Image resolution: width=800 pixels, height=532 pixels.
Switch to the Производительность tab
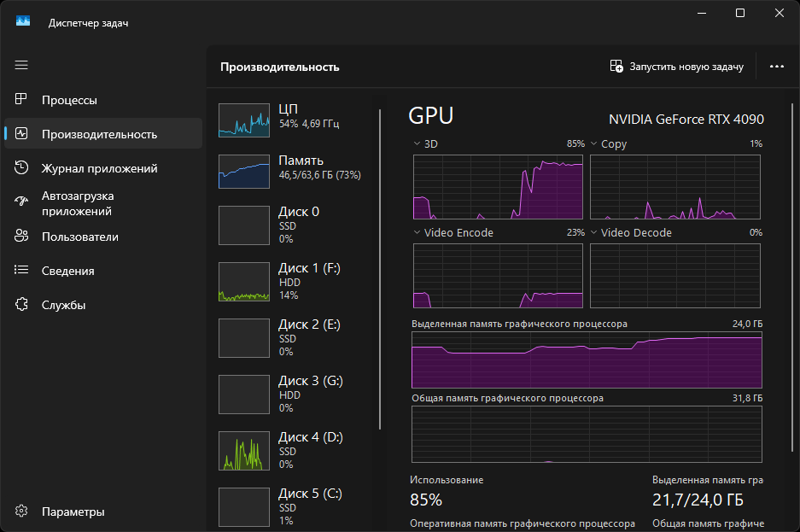pyautogui.click(x=99, y=134)
